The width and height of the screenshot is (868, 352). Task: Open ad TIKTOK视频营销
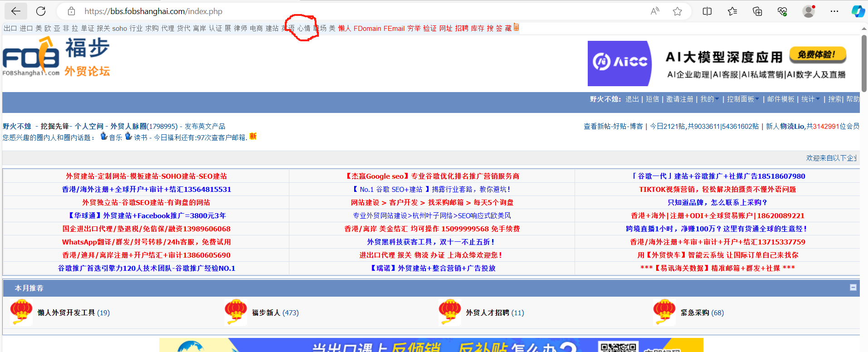tap(717, 189)
